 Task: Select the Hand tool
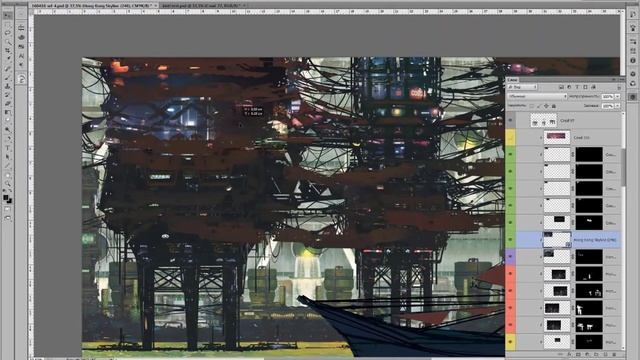coord(8,175)
